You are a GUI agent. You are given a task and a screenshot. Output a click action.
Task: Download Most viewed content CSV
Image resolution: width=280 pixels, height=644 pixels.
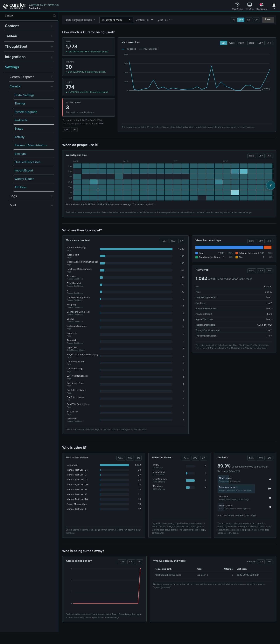173,241
